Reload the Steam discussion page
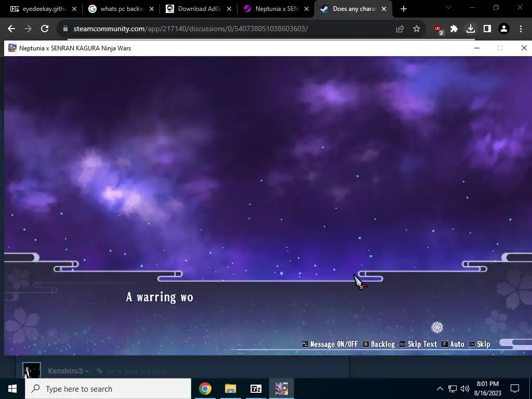The image size is (532, 399). (x=45, y=29)
